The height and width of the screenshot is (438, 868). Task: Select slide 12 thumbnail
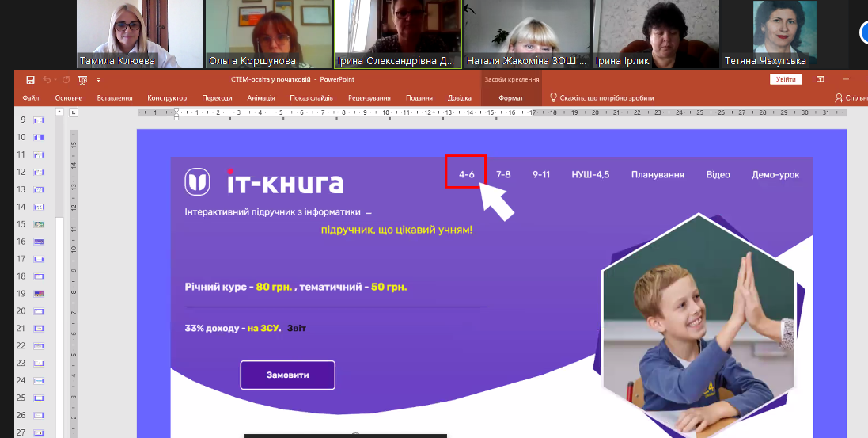click(x=39, y=172)
